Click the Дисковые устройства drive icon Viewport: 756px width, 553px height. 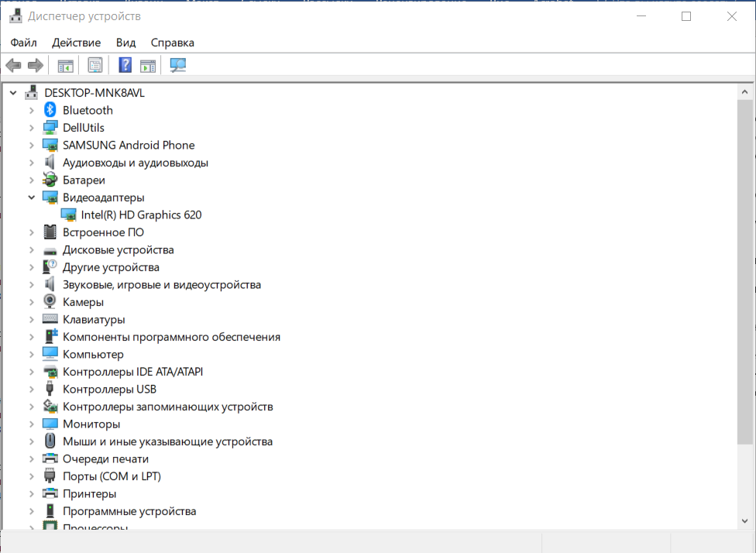pos(50,251)
